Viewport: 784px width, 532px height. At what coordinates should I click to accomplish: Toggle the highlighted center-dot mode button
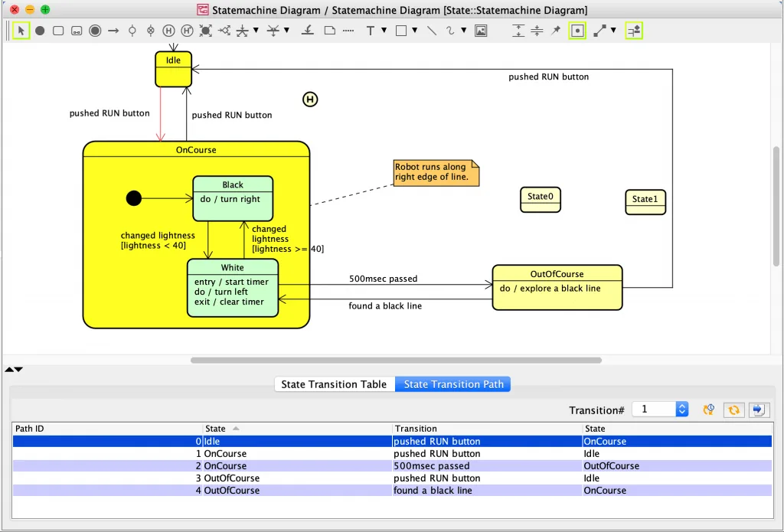[x=577, y=31]
